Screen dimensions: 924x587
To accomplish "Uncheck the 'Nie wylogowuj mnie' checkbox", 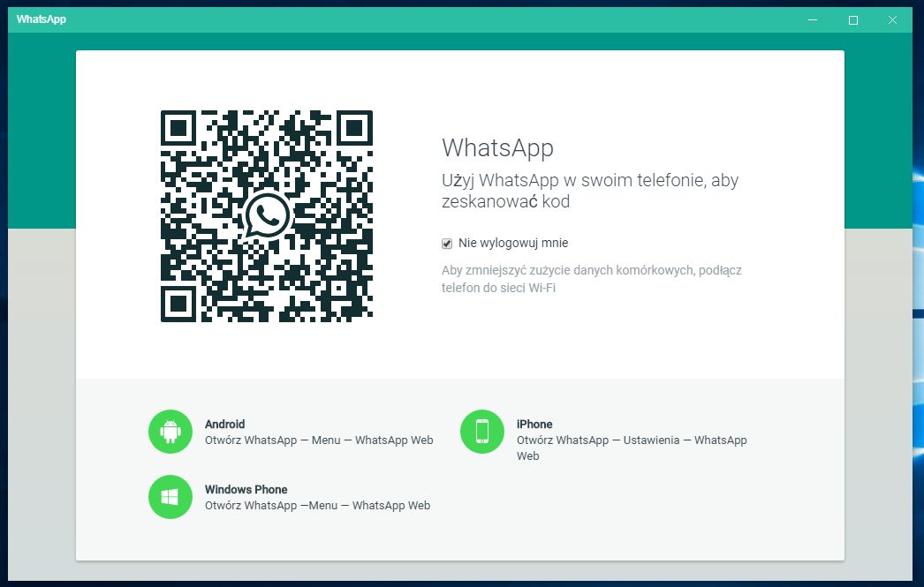I will pos(447,243).
